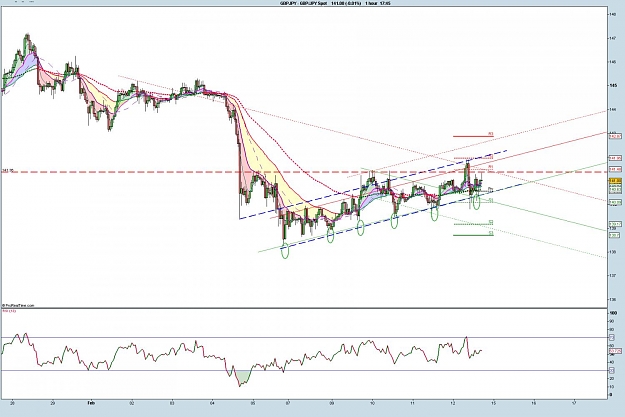Image resolution: width=625 pixels, height=417 pixels.
Task: Click the 144 price level on axis
Action: tap(613, 109)
